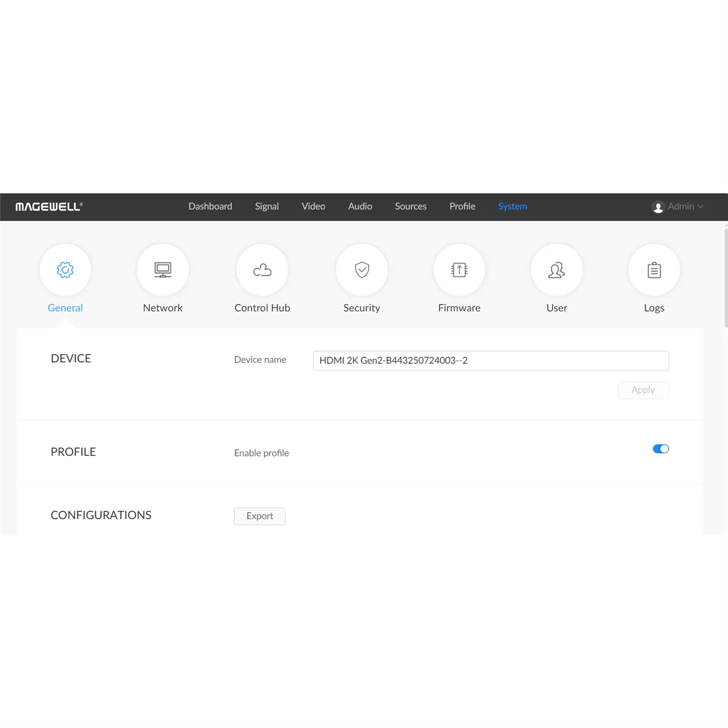Screen dimensions: 728x728
Task: Select the Network settings icon
Action: [x=162, y=269]
